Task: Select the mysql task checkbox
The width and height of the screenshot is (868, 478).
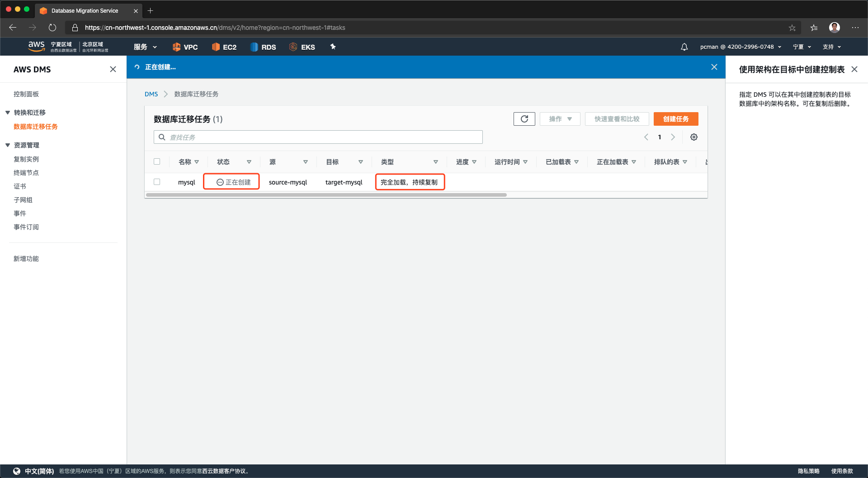Action: (x=157, y=182)
